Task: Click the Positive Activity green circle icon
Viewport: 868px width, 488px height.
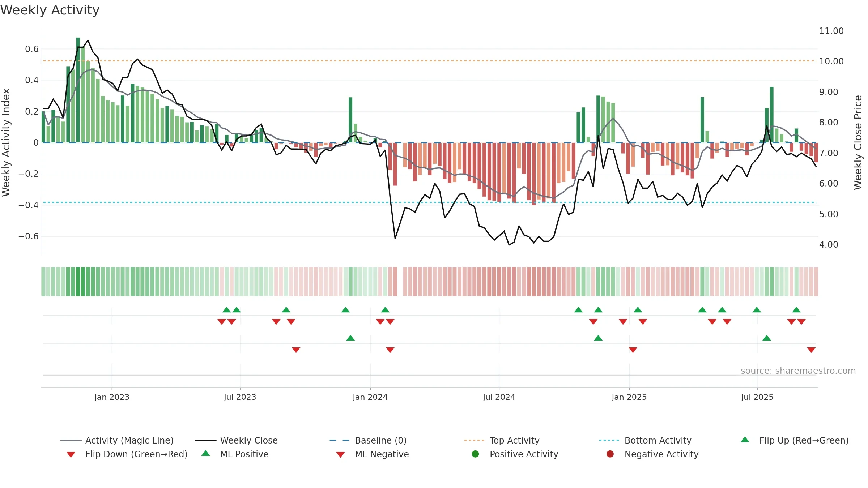Action: [476, 454]
